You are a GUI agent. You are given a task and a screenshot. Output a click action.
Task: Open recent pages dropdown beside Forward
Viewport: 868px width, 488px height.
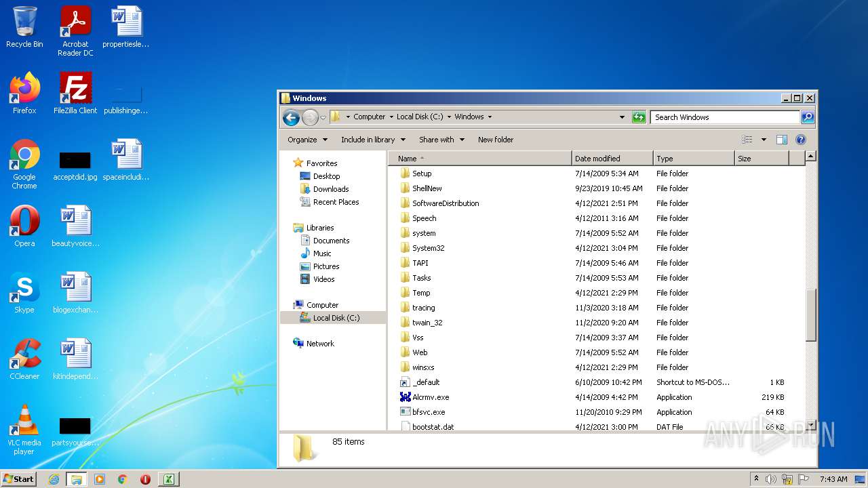point(323,117)
